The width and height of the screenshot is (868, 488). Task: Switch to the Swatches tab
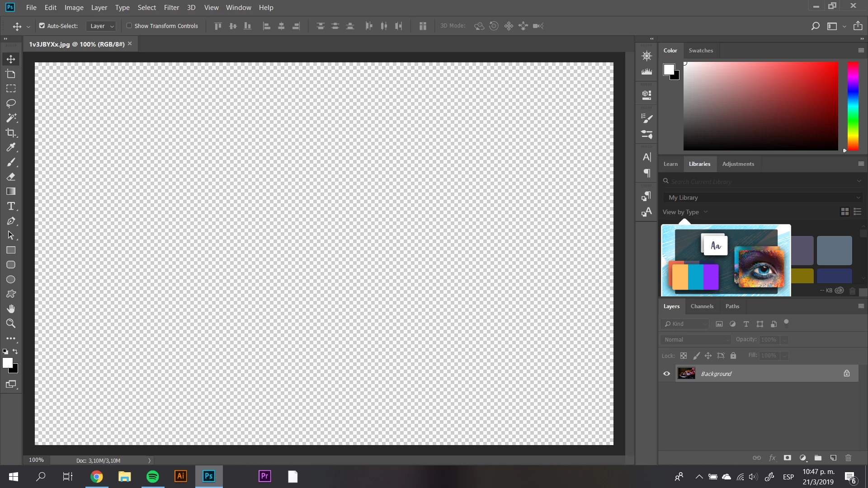pyautogui.click(x=701, y=51)
